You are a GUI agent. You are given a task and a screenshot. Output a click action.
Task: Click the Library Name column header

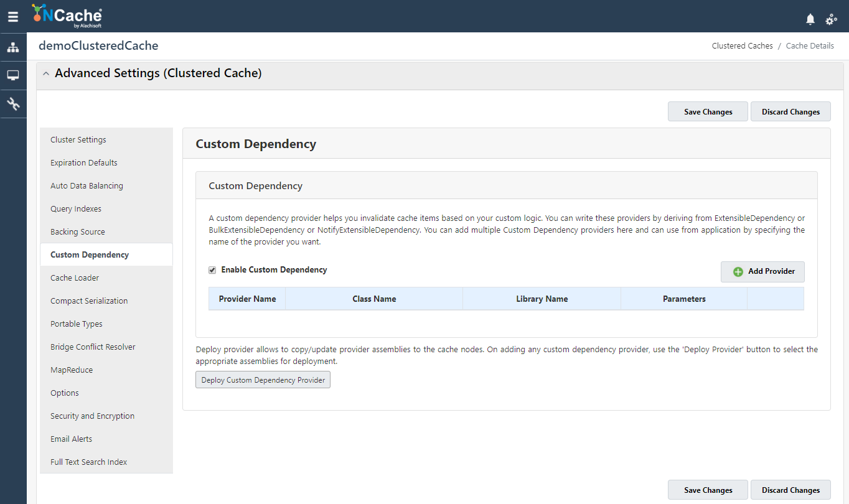pyautogui.click(x=542, y=299)
